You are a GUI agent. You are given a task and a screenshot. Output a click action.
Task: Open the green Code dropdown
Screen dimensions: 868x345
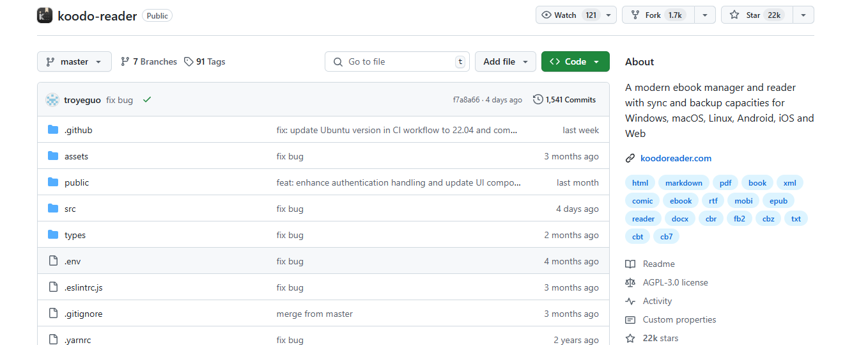[x=575, y=61]
